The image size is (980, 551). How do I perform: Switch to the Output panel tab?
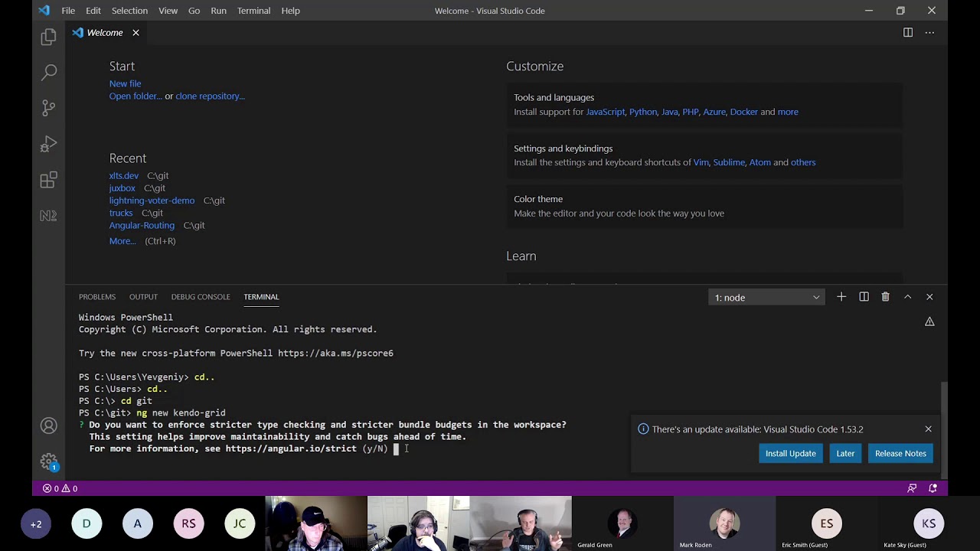point(143,297)
